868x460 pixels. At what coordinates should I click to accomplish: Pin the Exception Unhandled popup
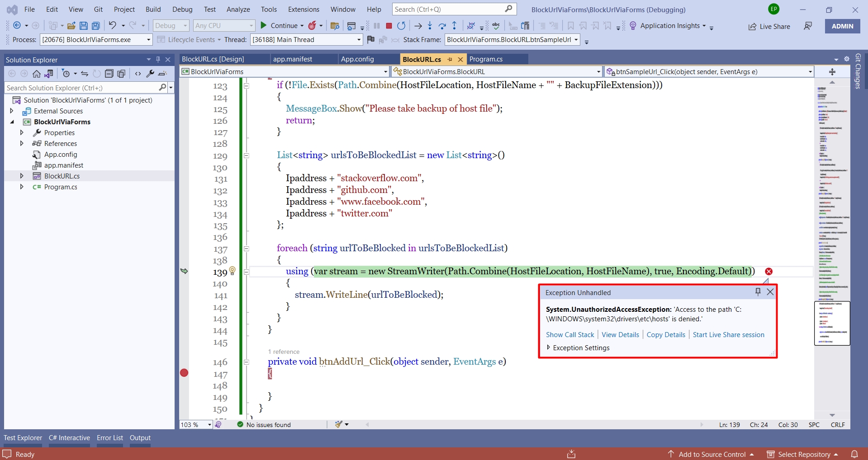click(x=758, y=292)
